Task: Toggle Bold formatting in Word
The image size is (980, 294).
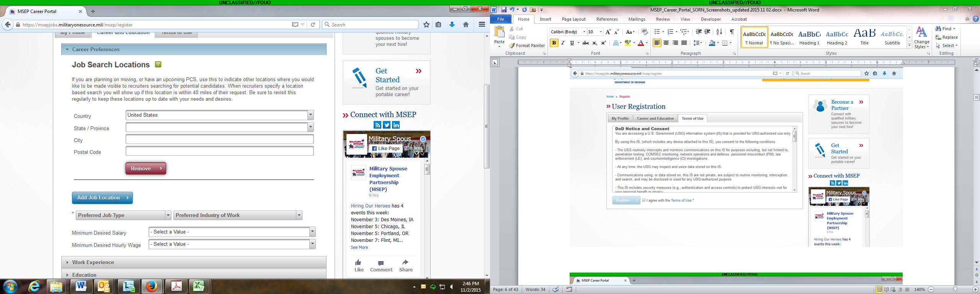Action: click(554, 43)
